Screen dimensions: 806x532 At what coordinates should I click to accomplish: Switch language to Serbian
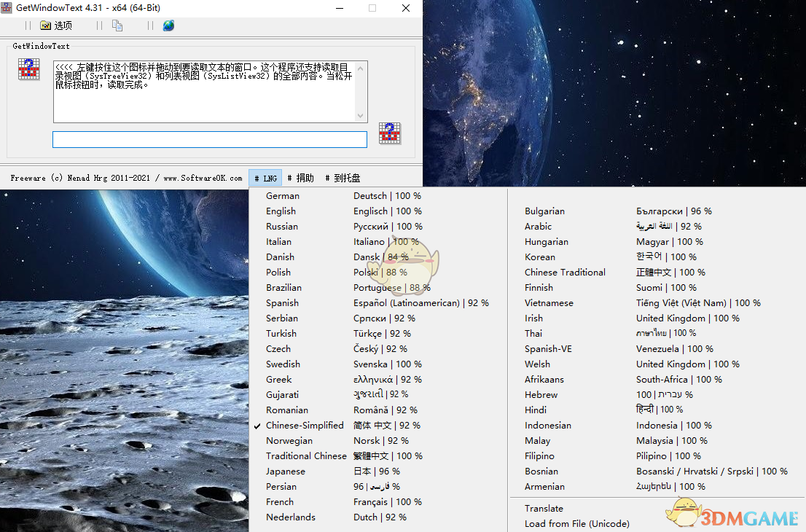(377, 318)
